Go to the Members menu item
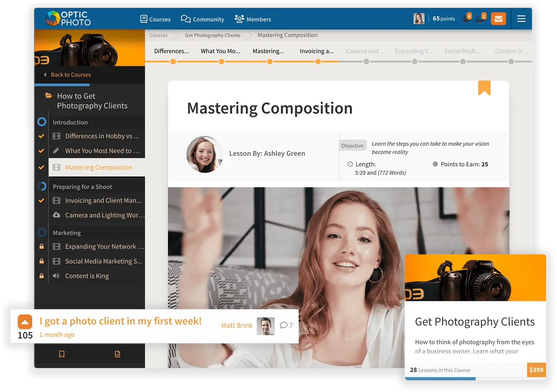 (253, 19)
